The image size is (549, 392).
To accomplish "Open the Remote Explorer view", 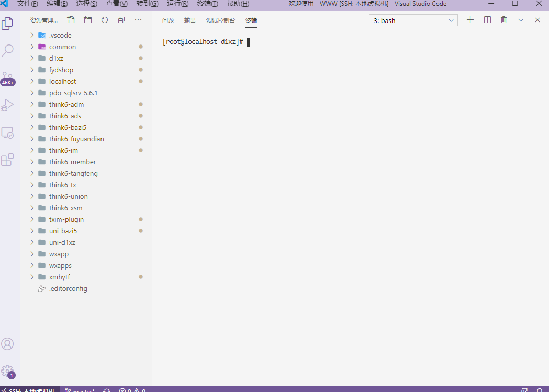I will tap(7, 132).
